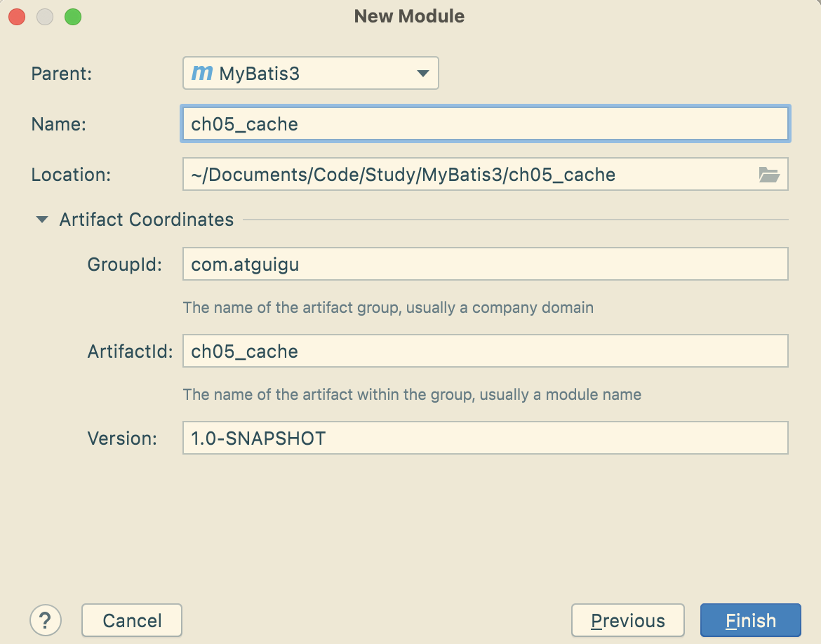Screen dimensions: 821x644
Task: Click the Artifact Coordinates section heading
Action: [x=146, y=220]
